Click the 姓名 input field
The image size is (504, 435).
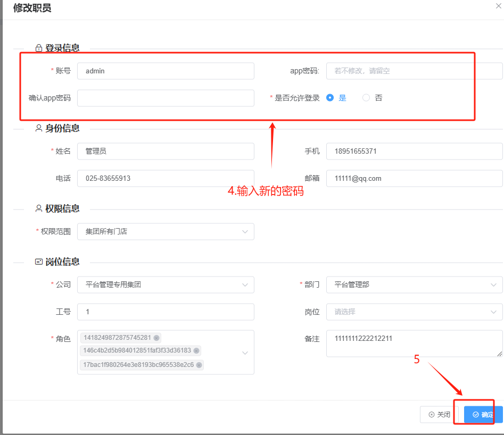coord(166,151)
